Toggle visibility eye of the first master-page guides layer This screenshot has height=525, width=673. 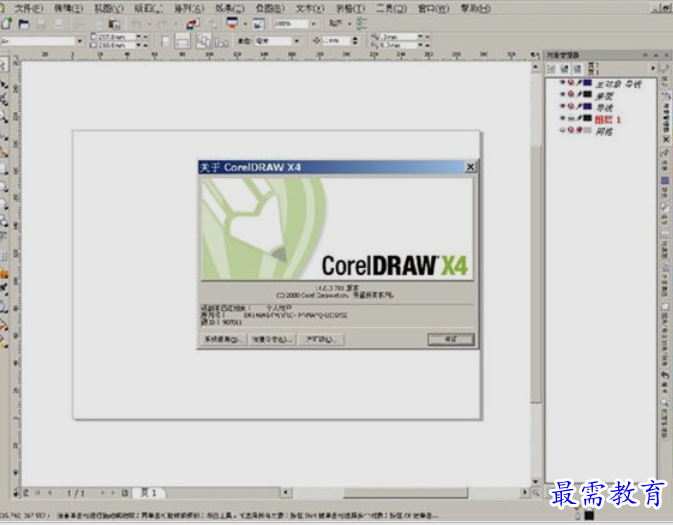point(562,82)
